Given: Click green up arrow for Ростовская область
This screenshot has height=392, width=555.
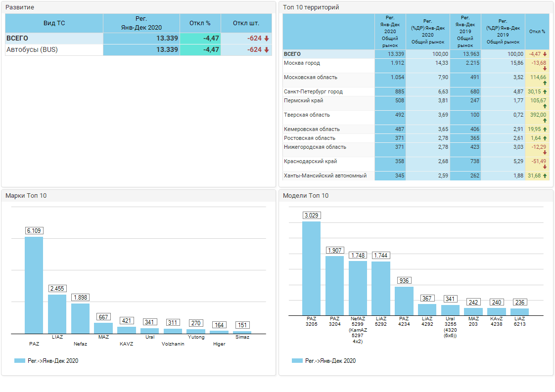Looking at the screenshot, I should [544, 138].
